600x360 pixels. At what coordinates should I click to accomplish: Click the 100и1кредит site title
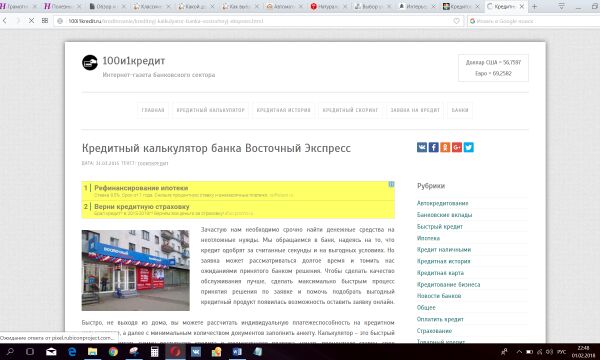click(134, 61)
